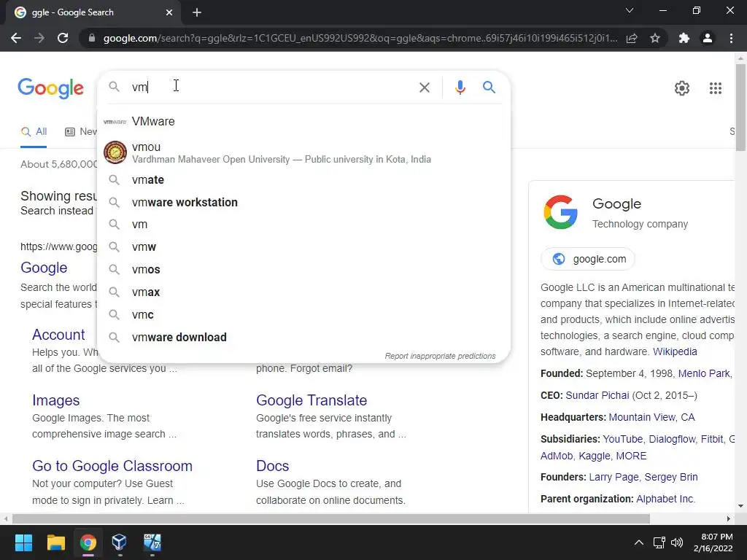
Task: Select the 'vmax' suggestion
Action: 303,292
